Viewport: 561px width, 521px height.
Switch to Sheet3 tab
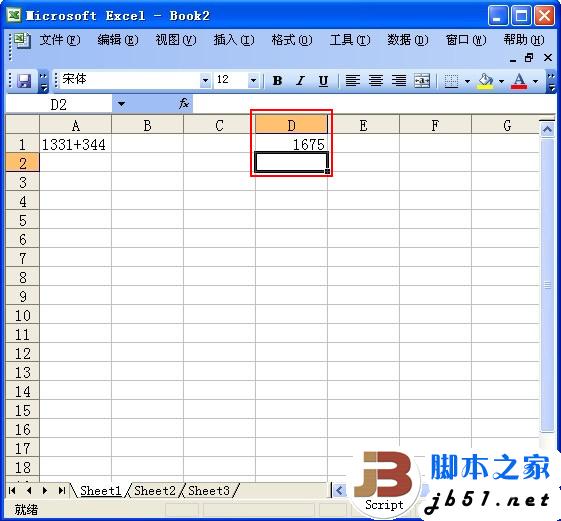(209, 491)
